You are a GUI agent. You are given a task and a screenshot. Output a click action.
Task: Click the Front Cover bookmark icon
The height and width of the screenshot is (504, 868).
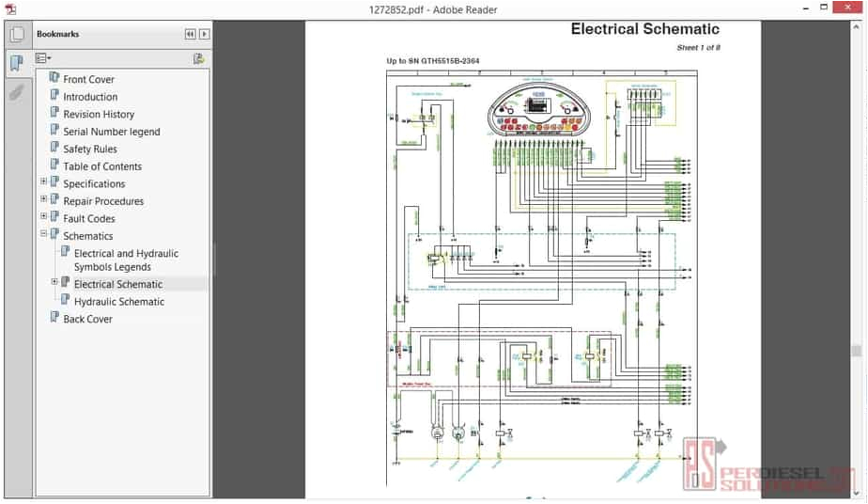(x=54, y=79)
